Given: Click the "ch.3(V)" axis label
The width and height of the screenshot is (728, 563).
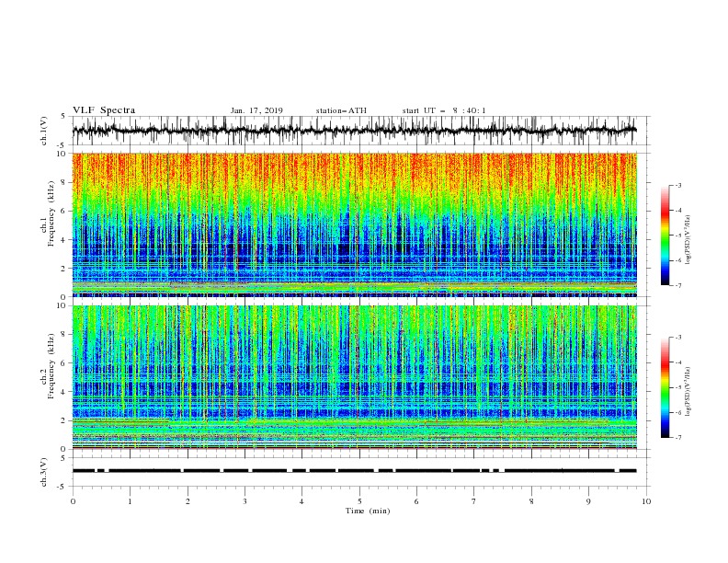Looking at the screenshot, I should point(44,472).
